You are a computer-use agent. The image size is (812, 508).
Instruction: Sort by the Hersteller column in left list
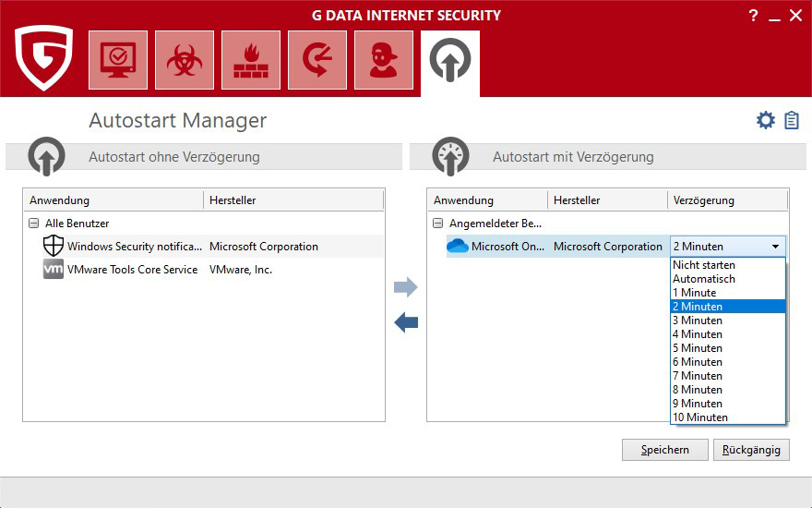(233, 200)
